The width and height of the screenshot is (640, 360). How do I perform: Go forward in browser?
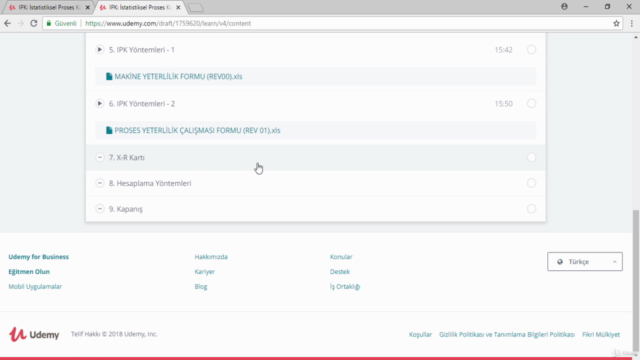click(20, 23)
